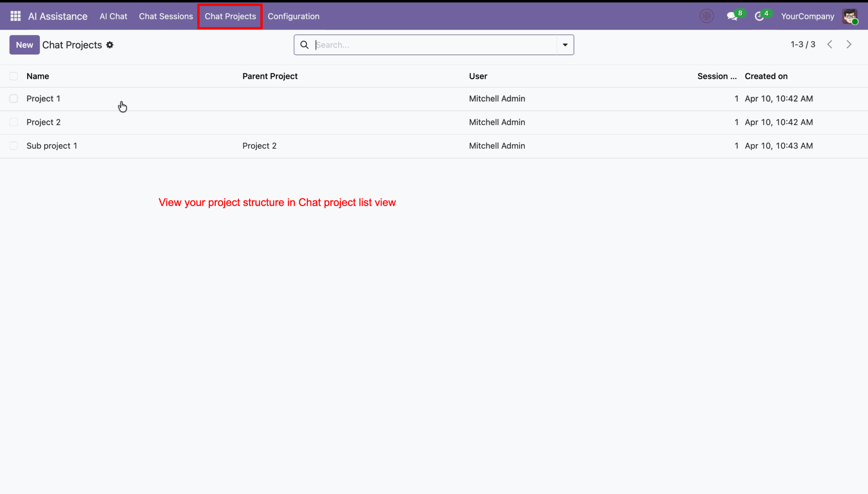Open the debug bug icon in navbar
The width and height of the screenshot is (868, 494).
[707, 16]
